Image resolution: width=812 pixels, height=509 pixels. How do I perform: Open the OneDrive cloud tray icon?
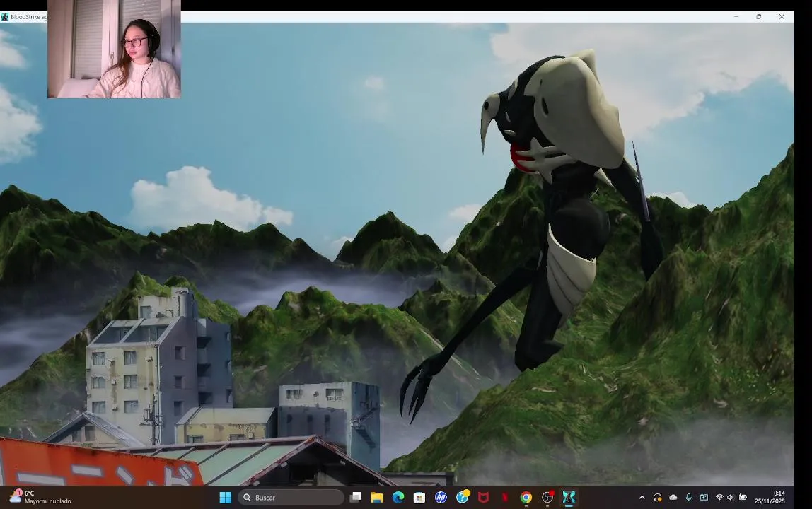(673, 497)
